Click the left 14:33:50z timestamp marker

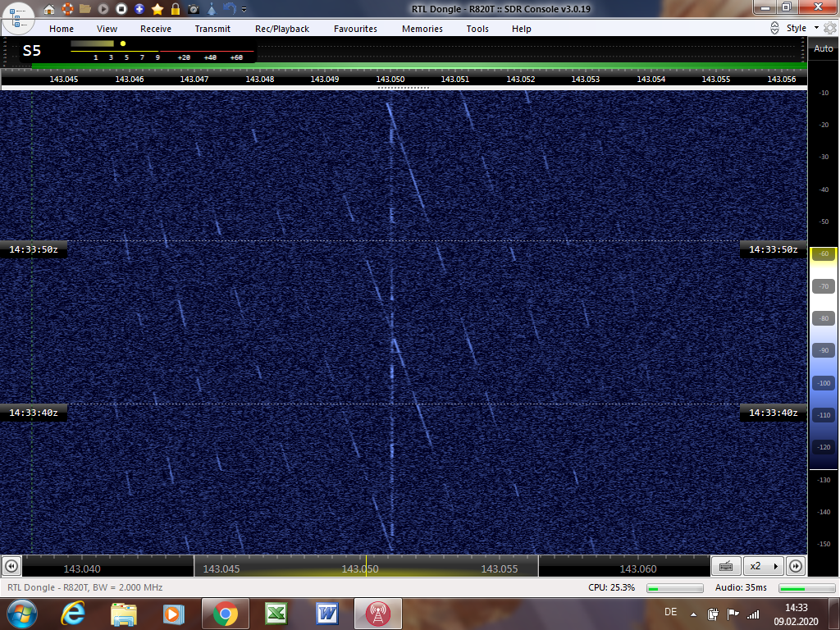[33, 249]
